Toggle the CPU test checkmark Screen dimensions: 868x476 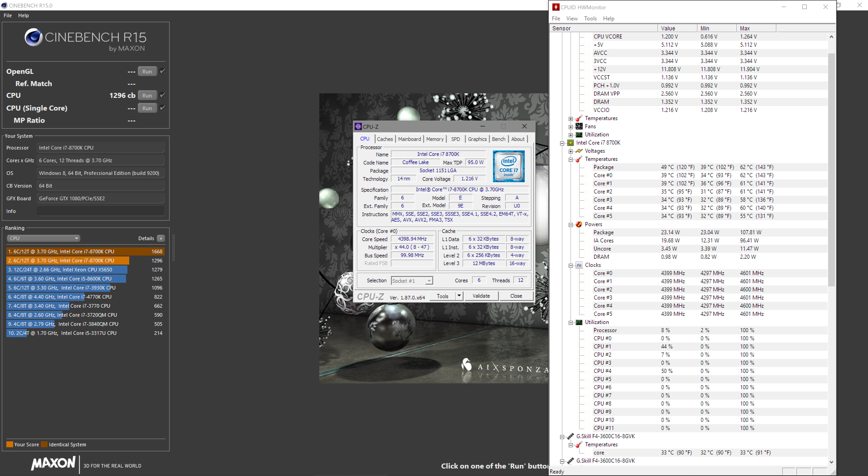[x=162, y=95]
